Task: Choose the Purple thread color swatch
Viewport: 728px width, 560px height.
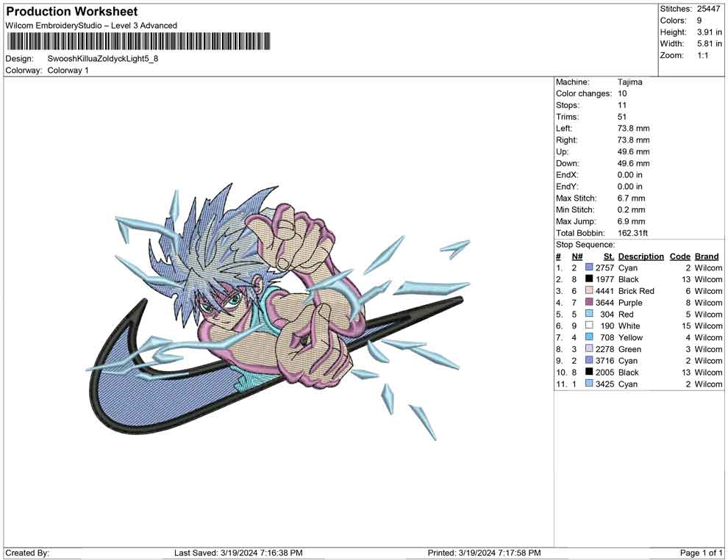Action: pos(589,302)
